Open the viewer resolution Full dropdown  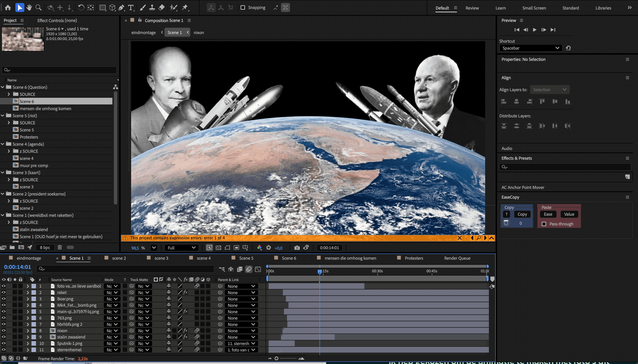point(181,248)
